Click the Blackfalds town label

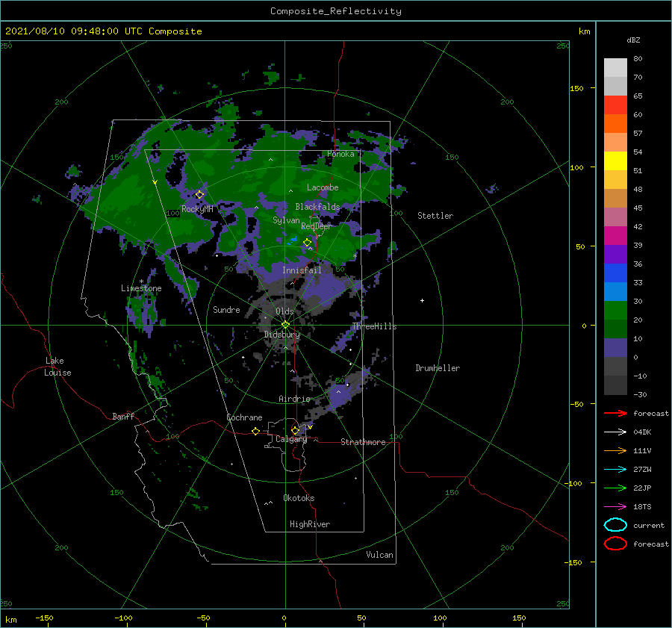pos(317,207)
